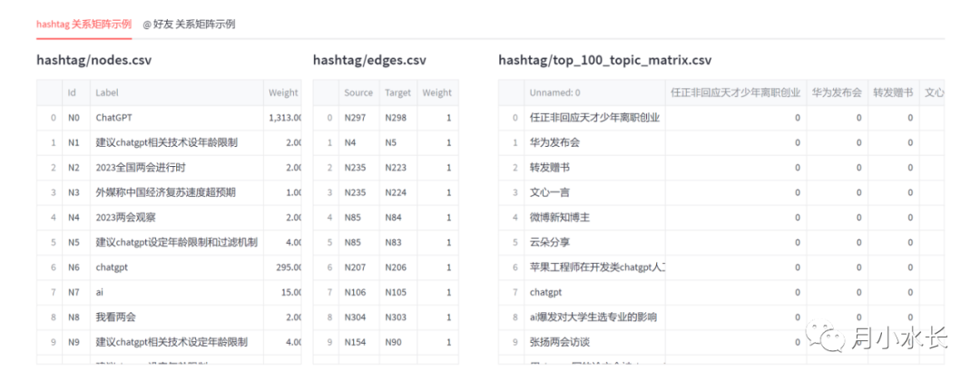The width and height of the screenshot is (980, 381).
Task: Select the ai label cell in row N7
Action: [176, 292]
